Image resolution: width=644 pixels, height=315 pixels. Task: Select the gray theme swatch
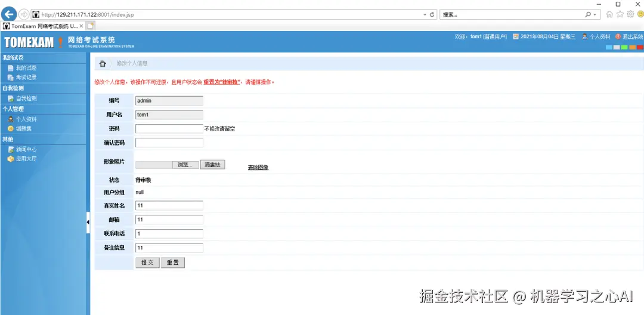[617, 47]
